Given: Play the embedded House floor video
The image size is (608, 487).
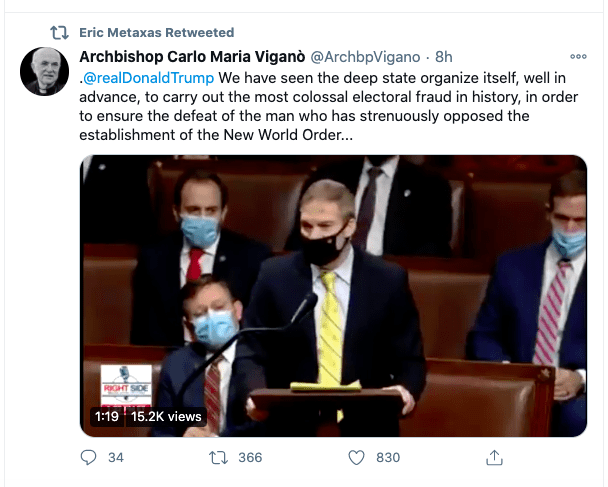Looking at the screenshot, I should click(333, 296).
